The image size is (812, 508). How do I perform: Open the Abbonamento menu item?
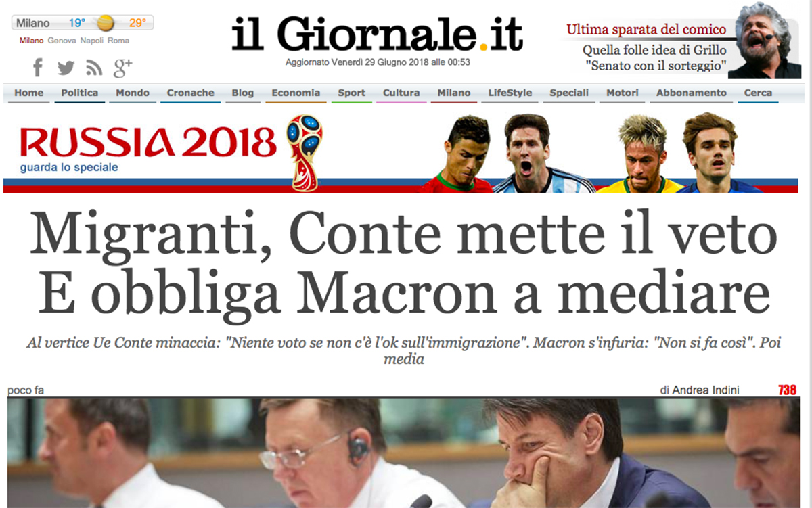(x=692, y=93)
